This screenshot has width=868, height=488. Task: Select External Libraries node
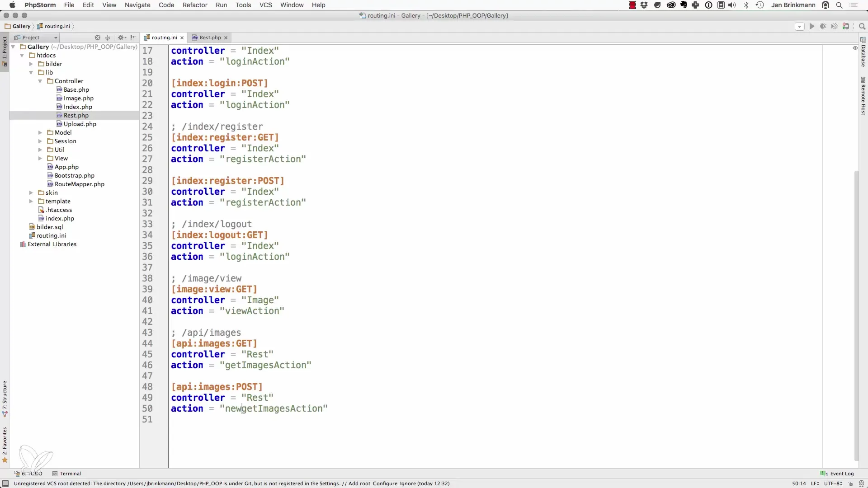tap(48, 244)
